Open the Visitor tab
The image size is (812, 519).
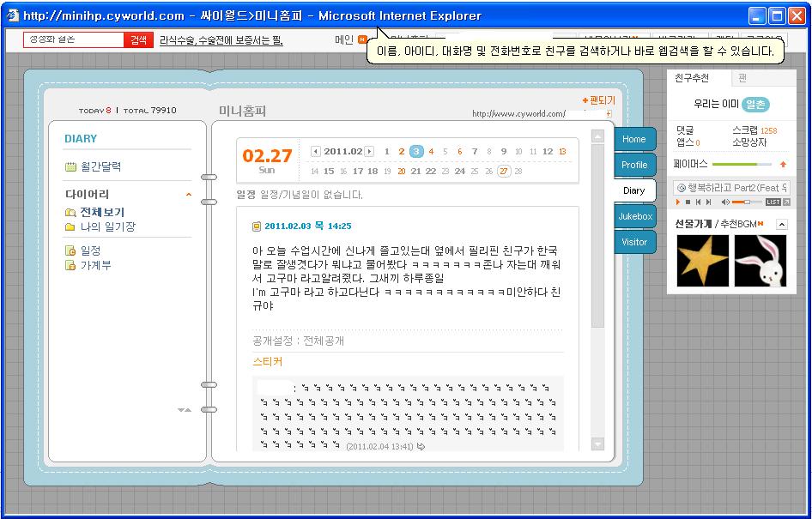(634, 242)
